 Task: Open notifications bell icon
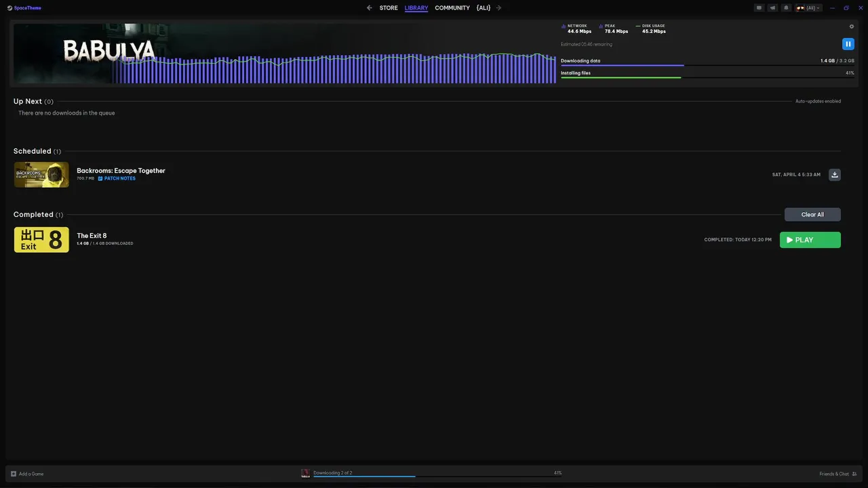tap(786, 8)
